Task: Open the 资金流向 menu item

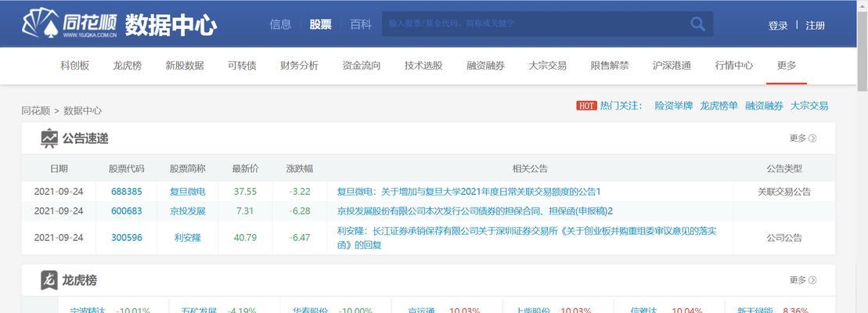Action: pyautogui.click(x=362, y=65)
